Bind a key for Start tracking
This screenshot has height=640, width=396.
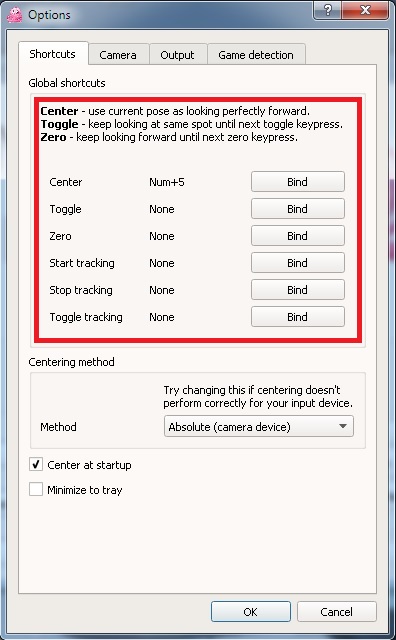click(x=298, y=262)
